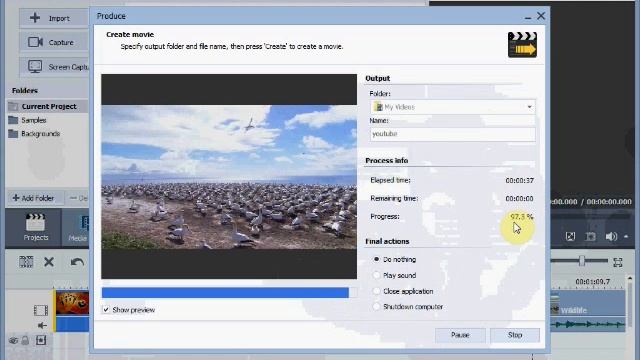Toggle the track lock icon
Image resolution: width=640 pixels, height=360 pixels.
(25, 340)
